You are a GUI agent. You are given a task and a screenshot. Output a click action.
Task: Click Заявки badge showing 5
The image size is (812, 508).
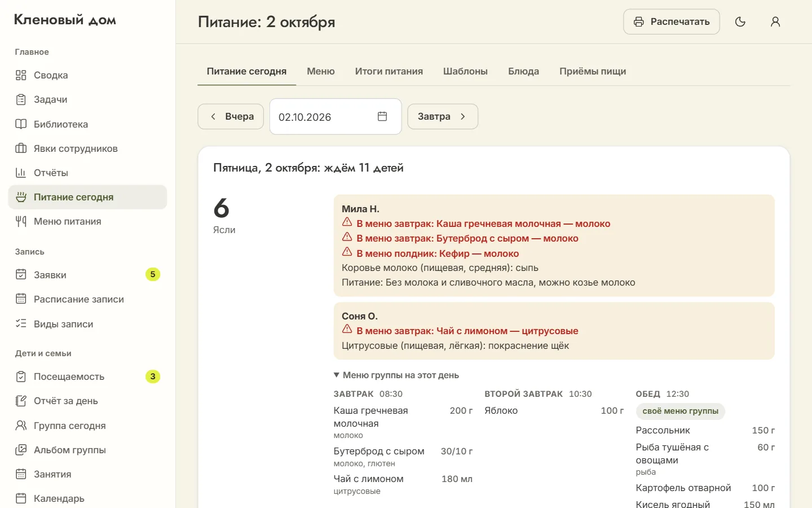tap(153, 274)
